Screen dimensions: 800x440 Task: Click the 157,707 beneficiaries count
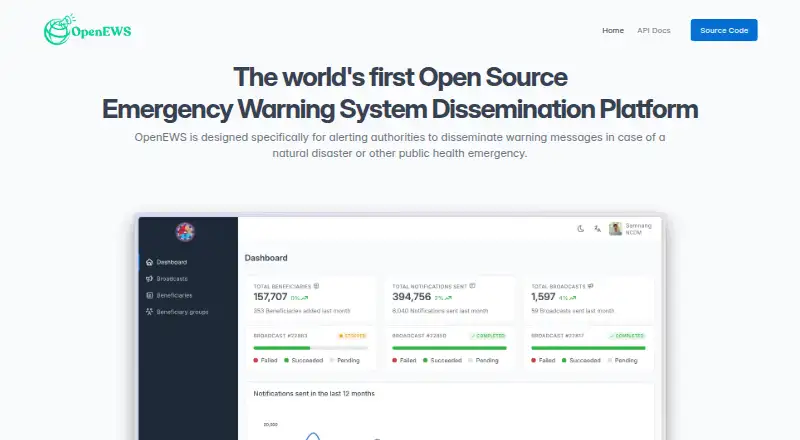point(270,297)
